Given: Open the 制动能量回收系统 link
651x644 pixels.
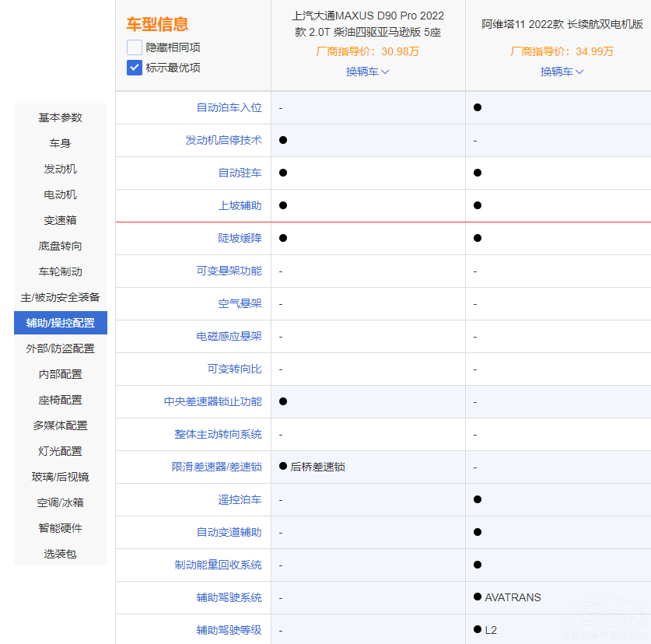Looking at the screenshot, I should coord(218,565).
